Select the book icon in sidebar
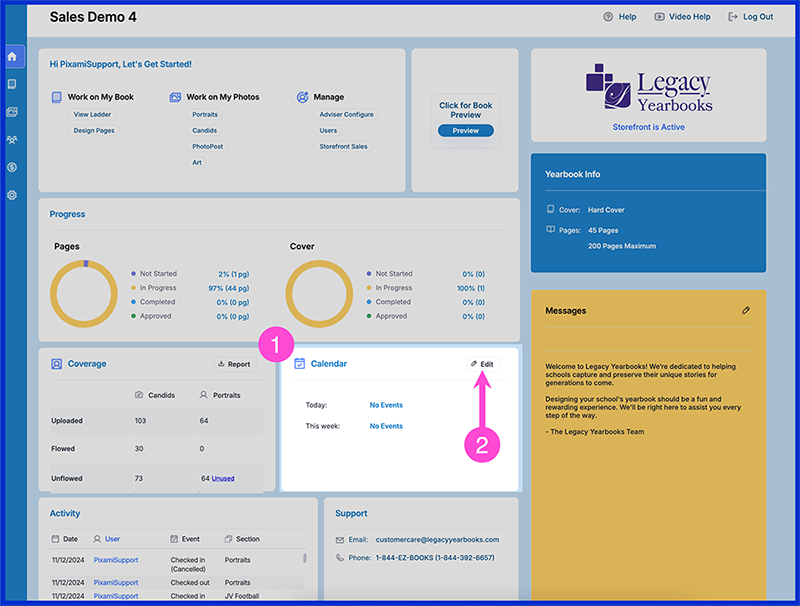The image size is (800, 606). tap(12, 84)
